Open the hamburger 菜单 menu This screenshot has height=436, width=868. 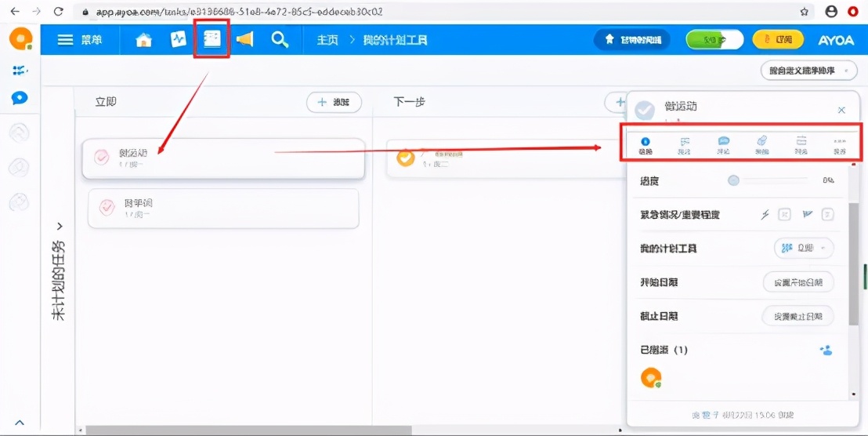[80, 40]
